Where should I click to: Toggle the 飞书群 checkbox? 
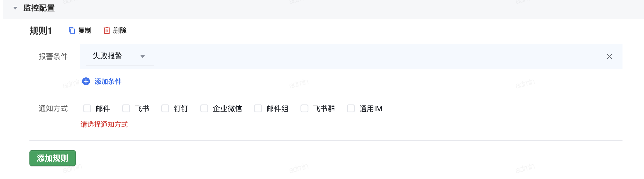[304, 109]
